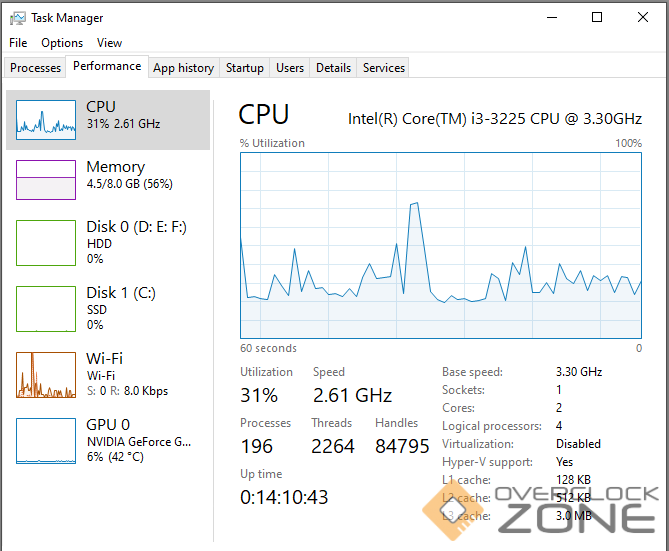Screen dimensions: 669x551
Task: Maximize the Task Manager window
Action: click(x=597, y=17)
